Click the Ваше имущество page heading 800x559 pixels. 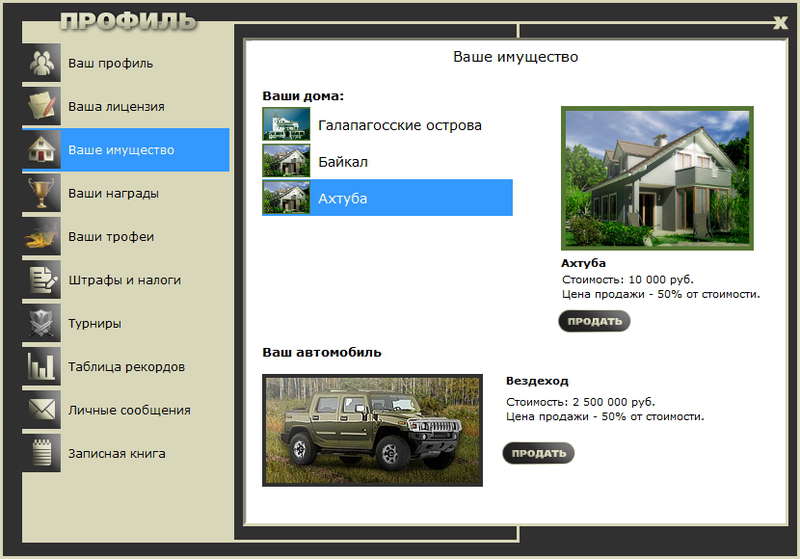[515, 57]
